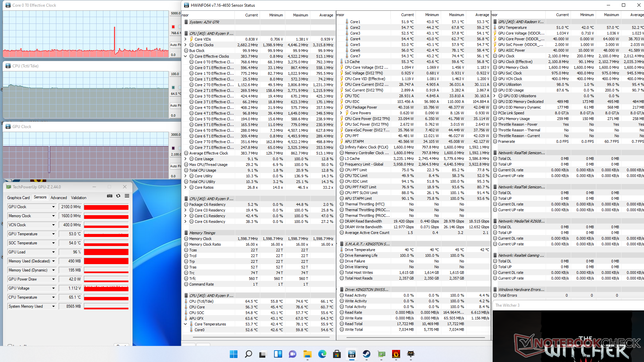Viewport: 644px width, 362px height.
Task: Open File Explorer from taskbar
Action: coord(307,354)
